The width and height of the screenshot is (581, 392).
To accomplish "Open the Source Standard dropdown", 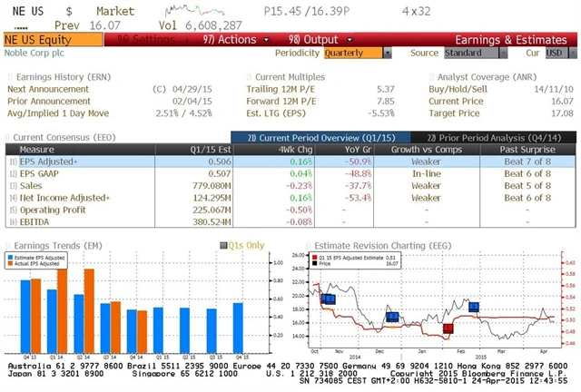I will [468, 53].
